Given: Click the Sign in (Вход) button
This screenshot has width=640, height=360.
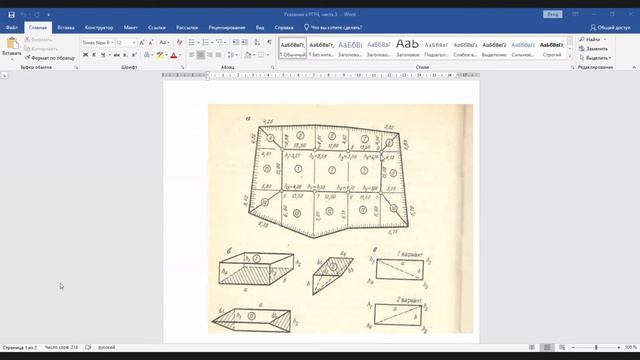Looking at the screenshot, I should 553,14.
